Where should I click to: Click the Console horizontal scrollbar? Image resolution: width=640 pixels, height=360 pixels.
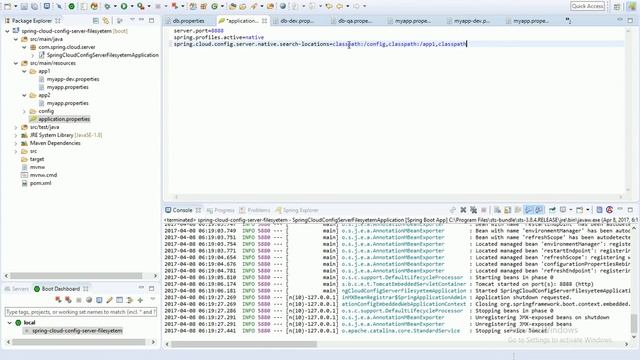tap(244, 344)
